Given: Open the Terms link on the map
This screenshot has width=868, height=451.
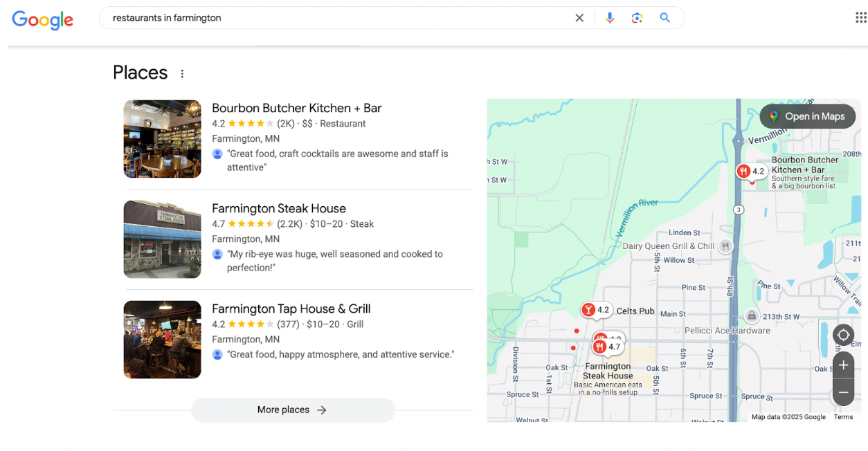Looking at the screenshot, I should (x=843, y=416).
